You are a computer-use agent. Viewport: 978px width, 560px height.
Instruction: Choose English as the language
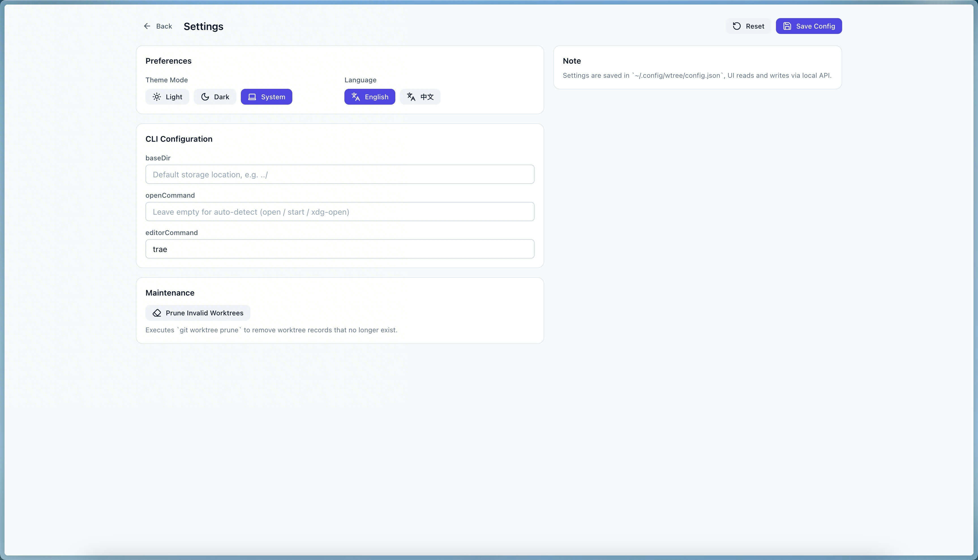[370, 97]
